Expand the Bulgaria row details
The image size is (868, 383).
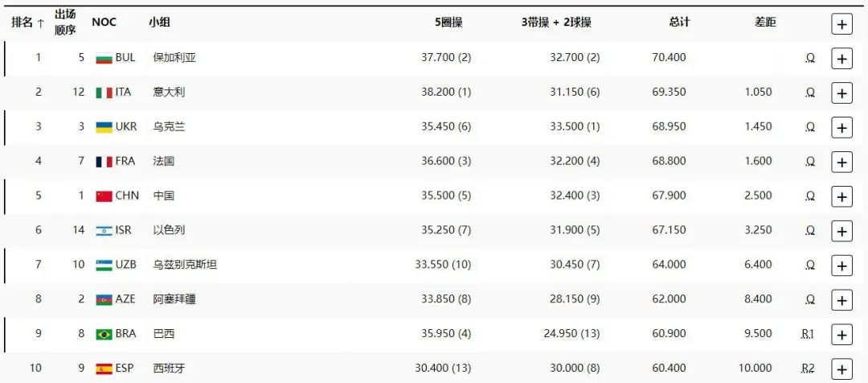coord(841,59)
